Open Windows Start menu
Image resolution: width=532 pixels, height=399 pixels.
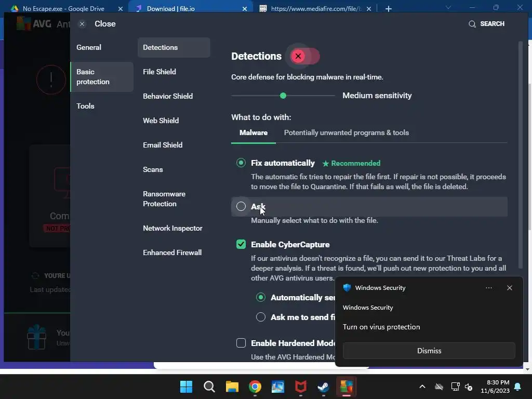186,387
